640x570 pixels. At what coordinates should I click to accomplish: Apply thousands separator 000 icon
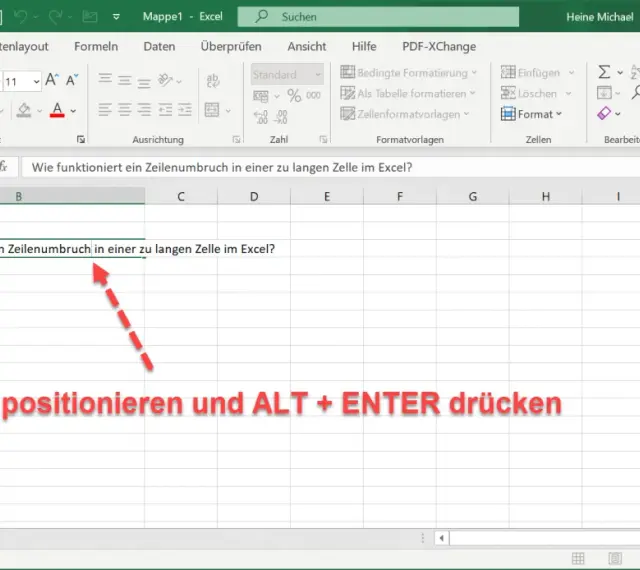[x=313, y=96]
